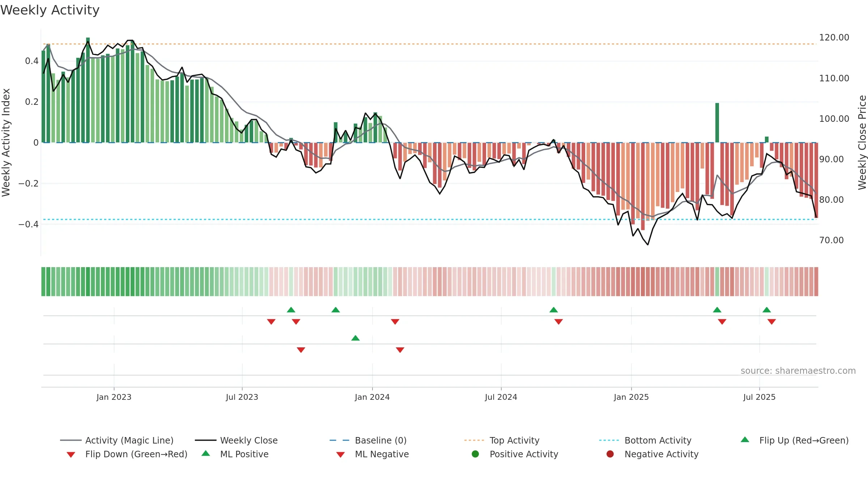This screenshot has height=488, width=868.
Task: Click the 0.4 activity index tick label
Action: point(32,61)
